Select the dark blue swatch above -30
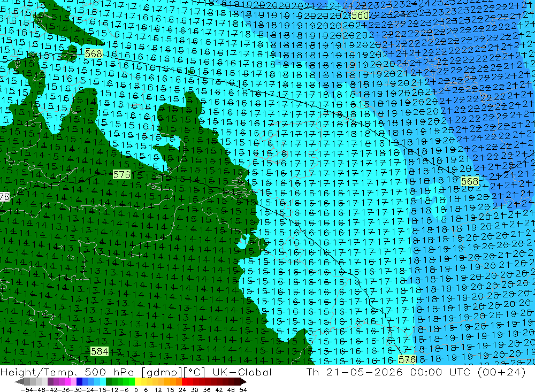The height and width of the screenshot is (392, 535). (79, 382)
